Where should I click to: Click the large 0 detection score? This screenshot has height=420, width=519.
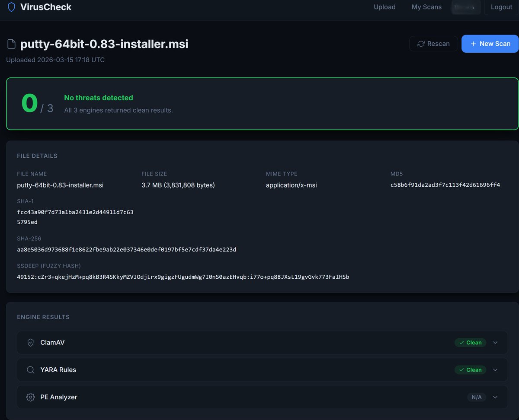(x=29, y=104)
